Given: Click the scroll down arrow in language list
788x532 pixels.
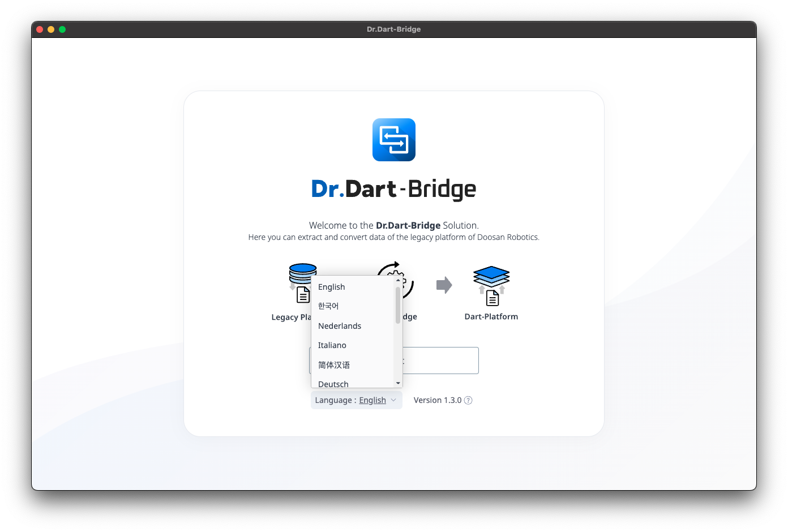Looking at the screenshot, I should [x=398, y=383].
